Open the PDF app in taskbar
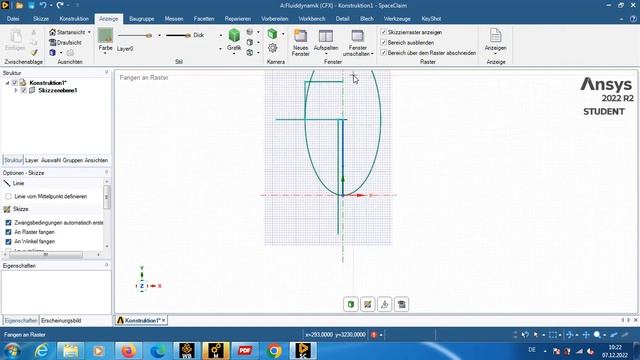Image resolution: width=640 pixels, height=360 pixels. [245, 351]
